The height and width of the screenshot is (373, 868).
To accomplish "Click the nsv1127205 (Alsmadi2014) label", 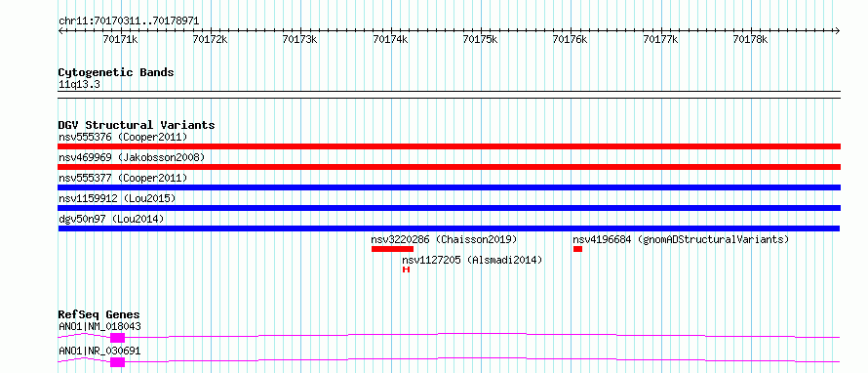I will (x=472, y=260).
